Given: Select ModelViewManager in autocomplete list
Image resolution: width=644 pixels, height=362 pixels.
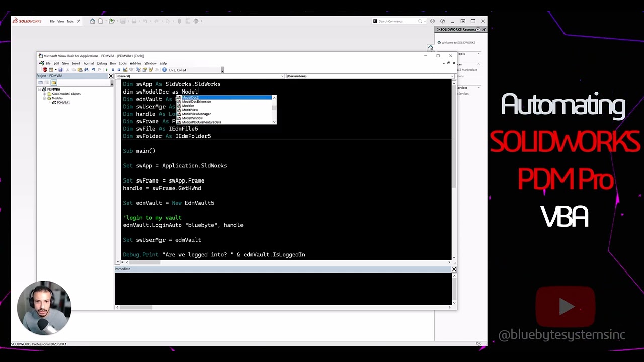Looking at the screenshot, I should pyautogui.click(x=223, y=114).
